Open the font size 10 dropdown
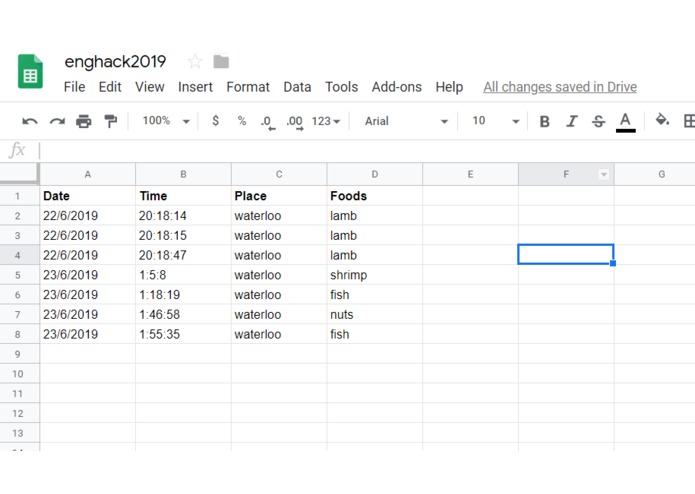695x494 pixels. click(496, 121)
